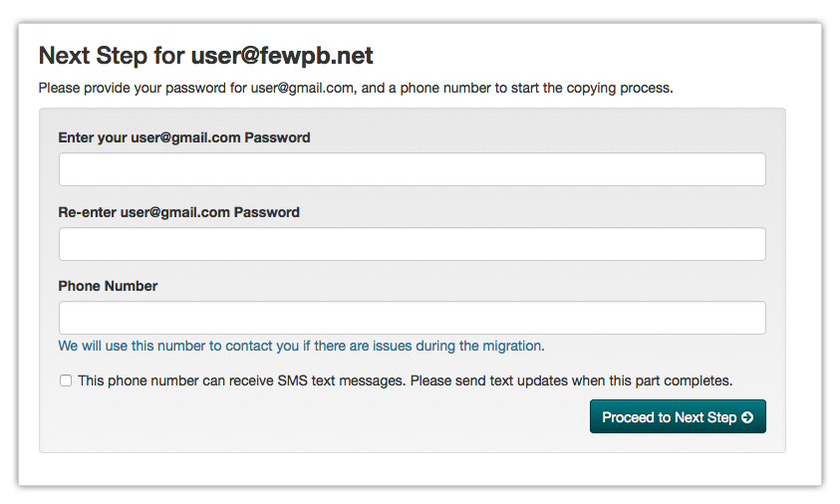Screen dimensions: 840x504
Task: Click the 'Next Step for' heading text
Action: click(112, 56)
